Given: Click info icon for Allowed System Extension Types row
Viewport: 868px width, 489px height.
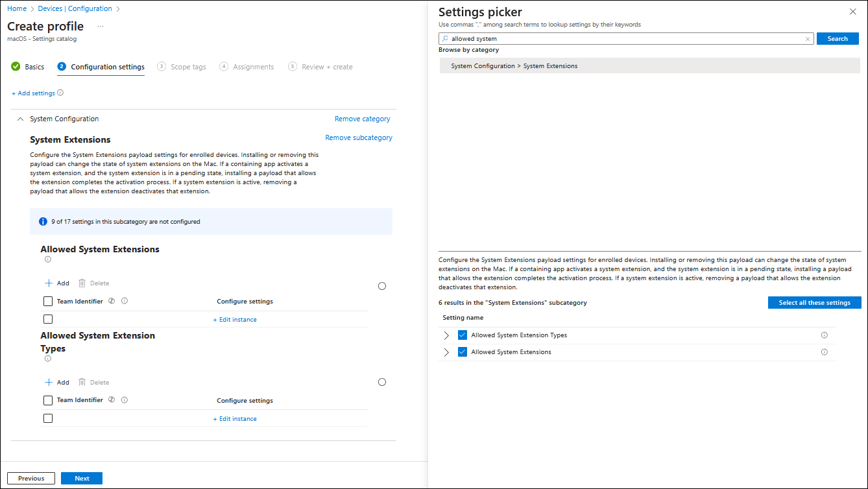Looking at the screenshot, I should point(825,335).
